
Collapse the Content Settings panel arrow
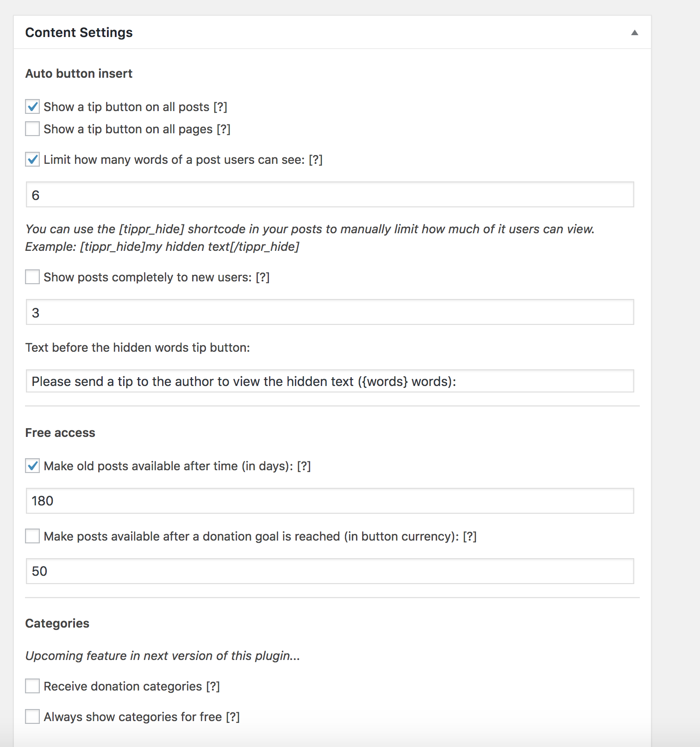pos(635,32)
